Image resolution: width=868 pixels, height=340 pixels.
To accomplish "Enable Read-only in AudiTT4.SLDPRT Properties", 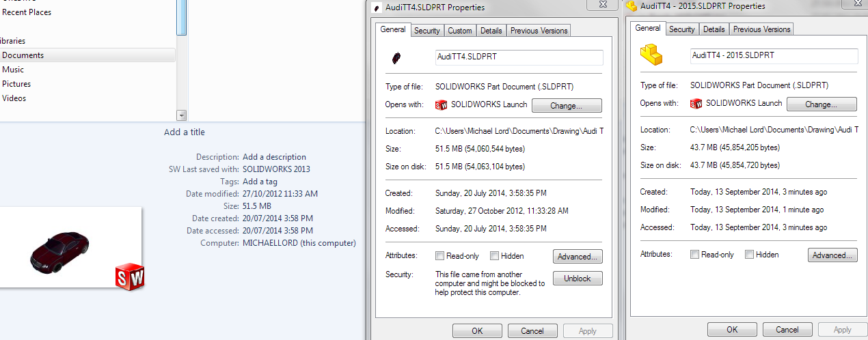I will 440,256.
